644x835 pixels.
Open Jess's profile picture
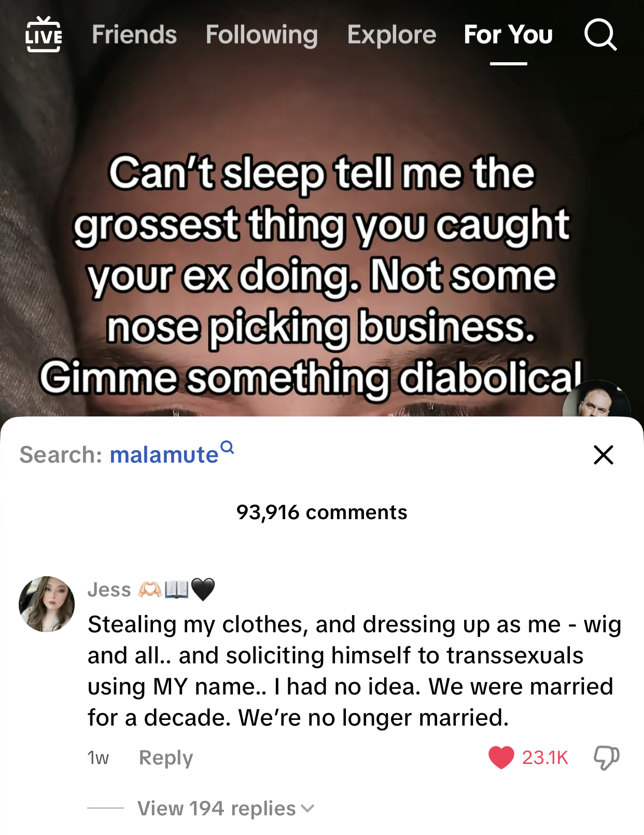tap(47, 604)
